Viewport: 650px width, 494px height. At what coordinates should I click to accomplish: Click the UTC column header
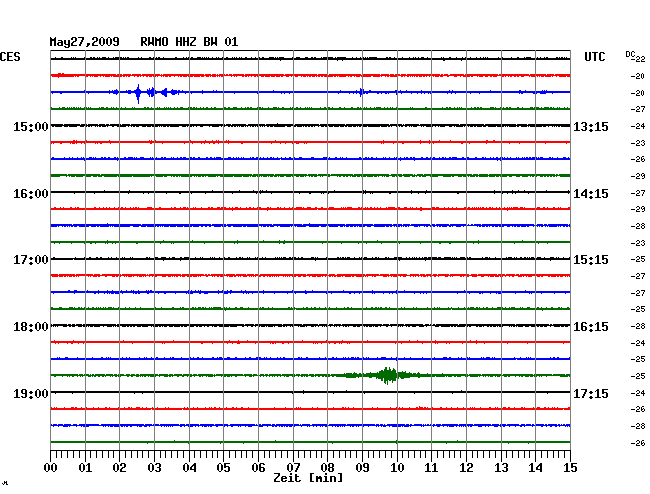coord(594,56)
